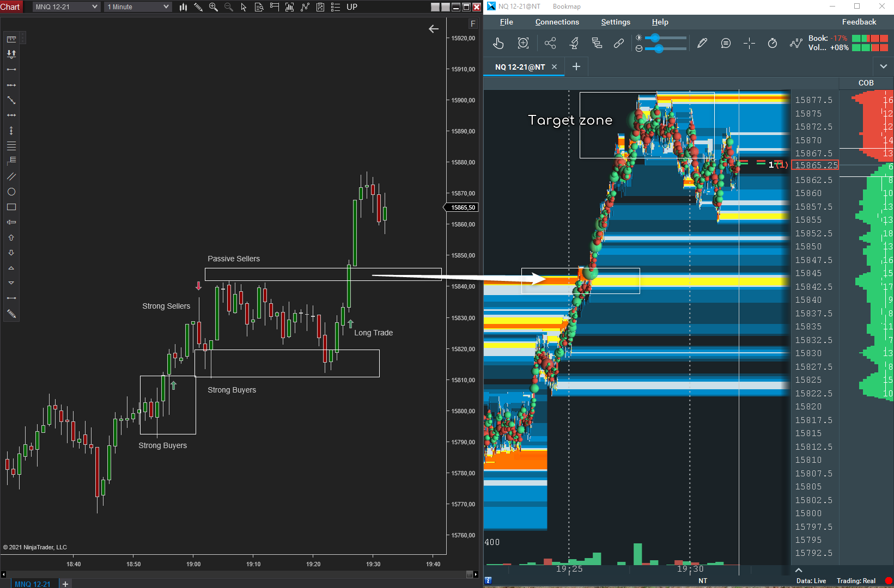Click the chain link icon in Bookmap toolbar
The image size is (894, 588).
coord(619,43)
